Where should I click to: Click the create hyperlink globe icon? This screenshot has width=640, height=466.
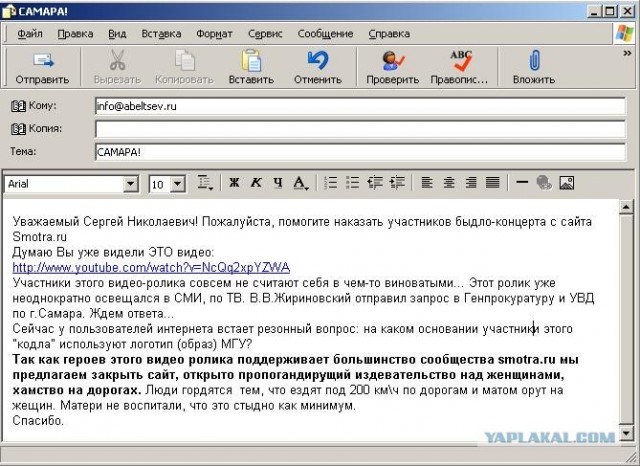(544, 183)
